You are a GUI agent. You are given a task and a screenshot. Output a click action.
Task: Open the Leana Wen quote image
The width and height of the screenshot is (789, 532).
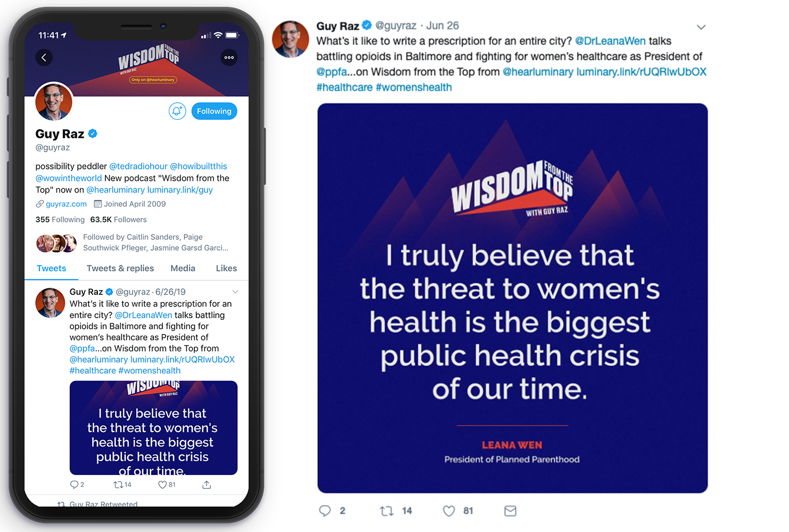click(512, 298)
